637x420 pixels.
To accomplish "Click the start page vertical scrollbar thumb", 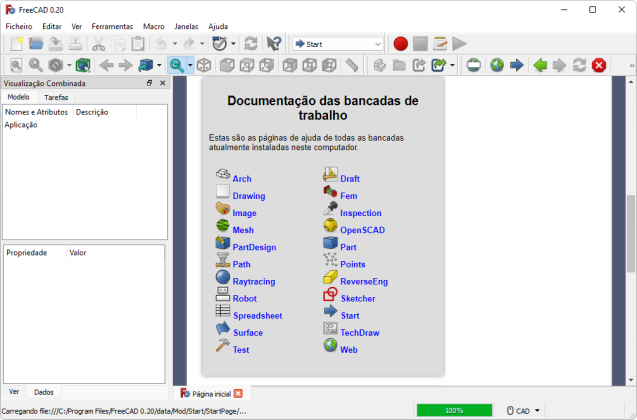I will [x=630, y=233].
